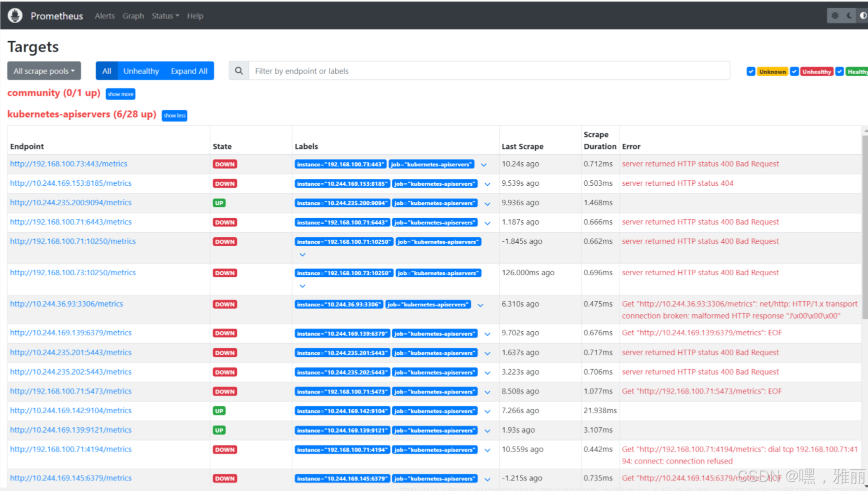The image size is (868, 491).
Task: Go to Prometheus home title
Action: 57,16
